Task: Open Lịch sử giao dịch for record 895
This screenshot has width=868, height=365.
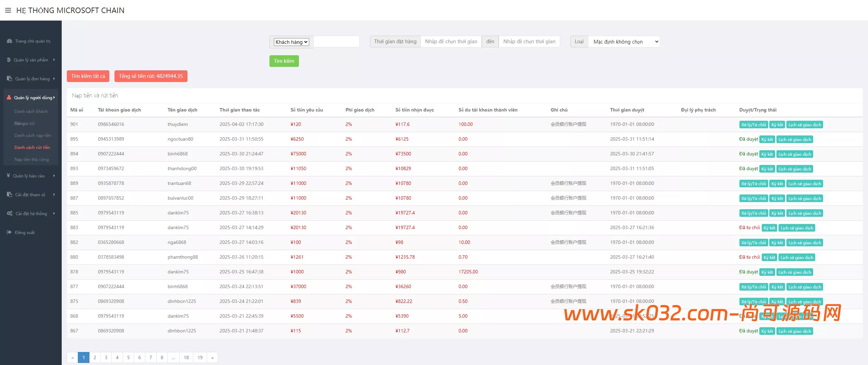Action: tap(794, 140)
